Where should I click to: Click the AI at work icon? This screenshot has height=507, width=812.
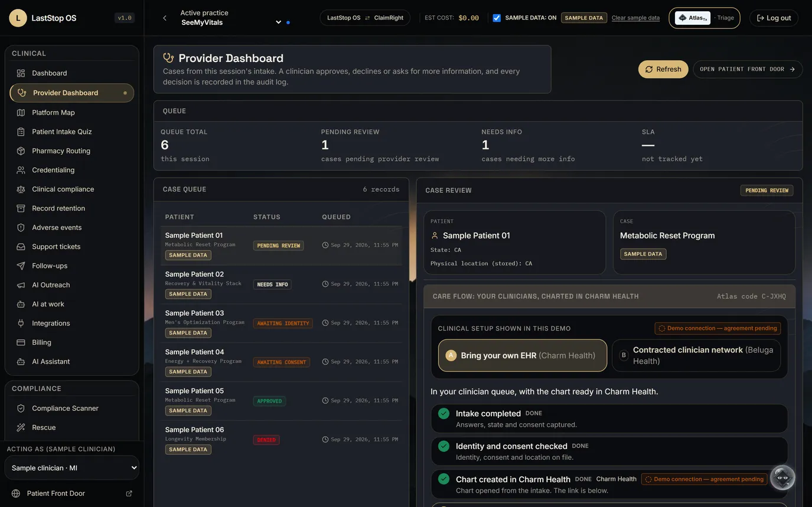(x=21, y=305)
